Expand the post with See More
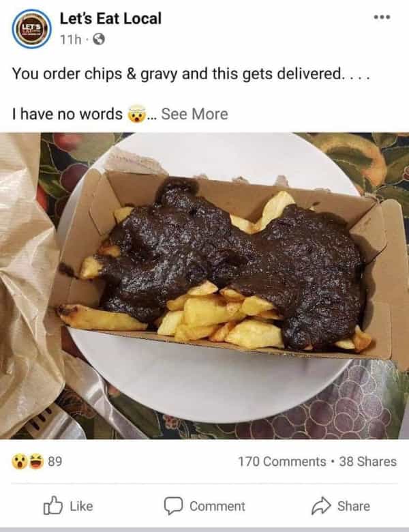409x532 pixels. pos(195,114)
